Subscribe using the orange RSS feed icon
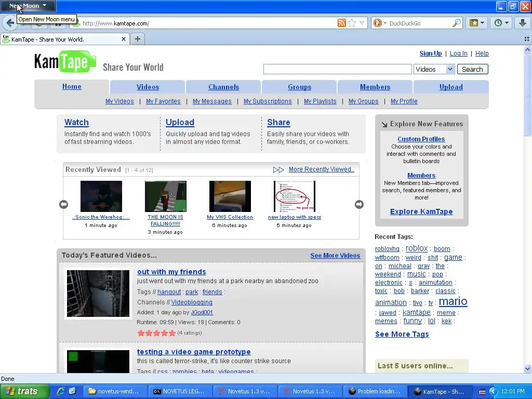Viewport: 532px width, 399px height. 342,23
